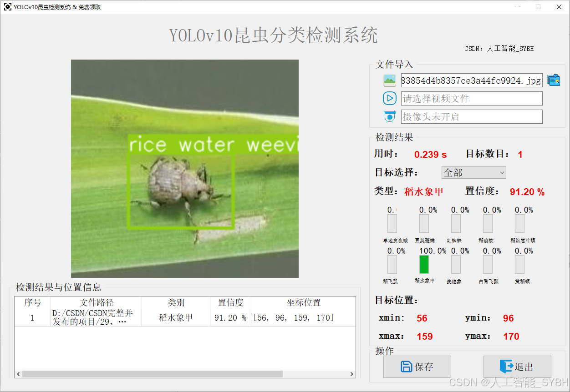
Task: Click the red 稻水象甲 type label
Action: point(424,191)
